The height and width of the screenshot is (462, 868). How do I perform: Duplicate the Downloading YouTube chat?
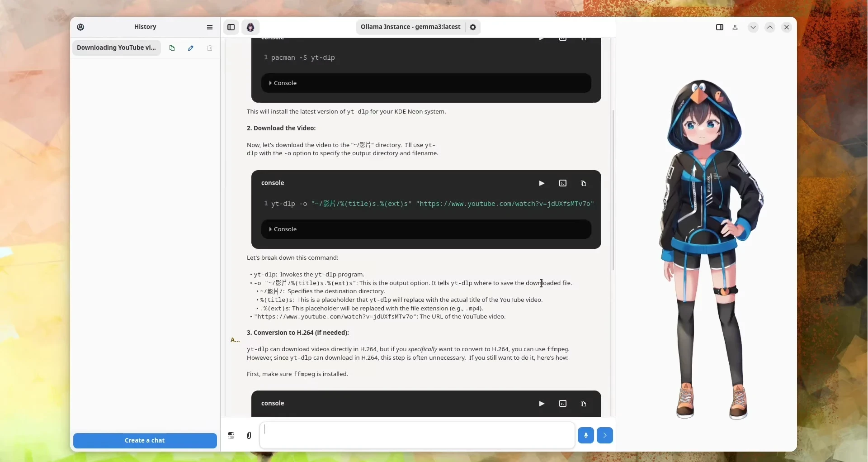172,48
